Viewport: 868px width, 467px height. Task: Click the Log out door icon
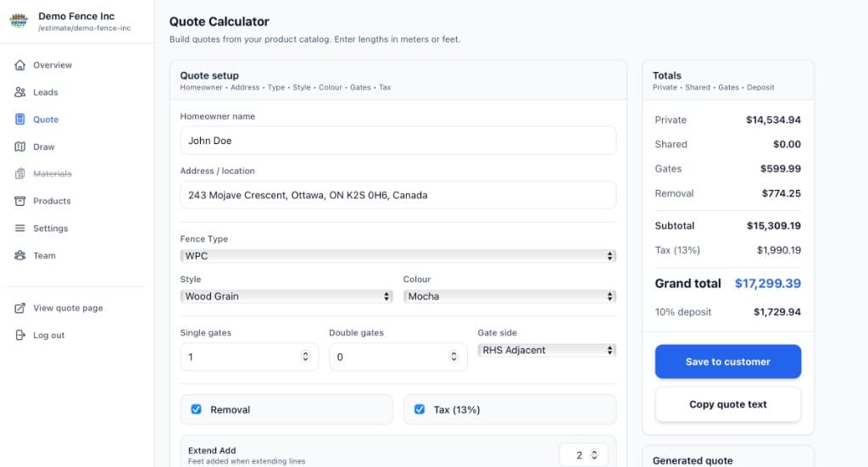(x=20, y=335)
